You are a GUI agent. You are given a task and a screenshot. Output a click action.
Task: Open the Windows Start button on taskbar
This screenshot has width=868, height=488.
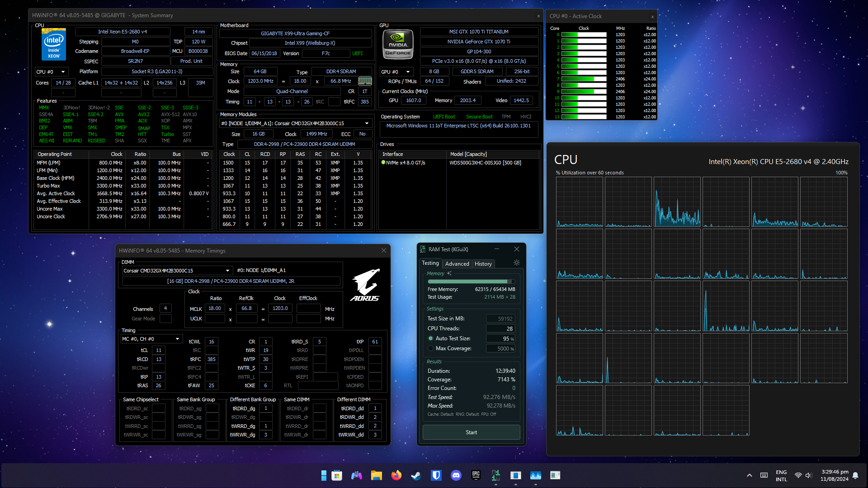[x=324, y=475]
